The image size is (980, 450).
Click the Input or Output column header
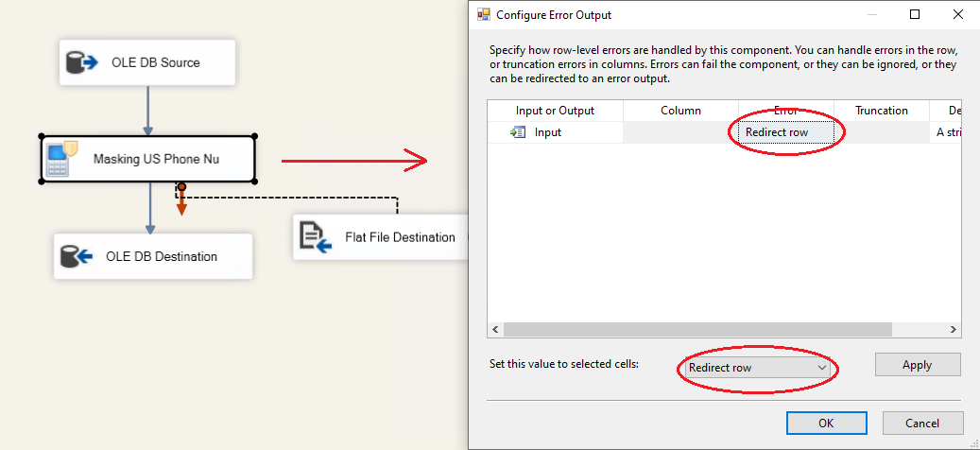555,111
